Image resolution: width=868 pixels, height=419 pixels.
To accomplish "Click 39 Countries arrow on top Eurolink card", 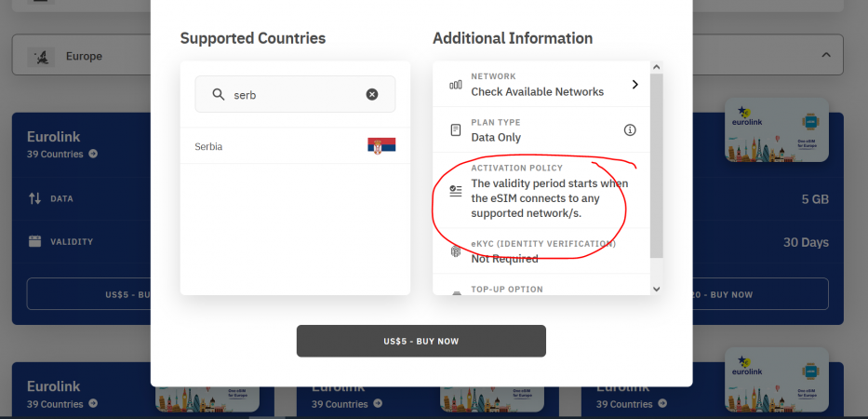I will (x=93, y=154).
